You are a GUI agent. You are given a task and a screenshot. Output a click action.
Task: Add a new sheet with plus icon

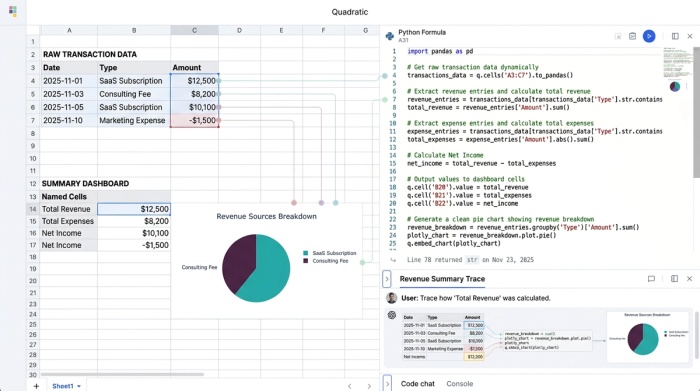36,386
